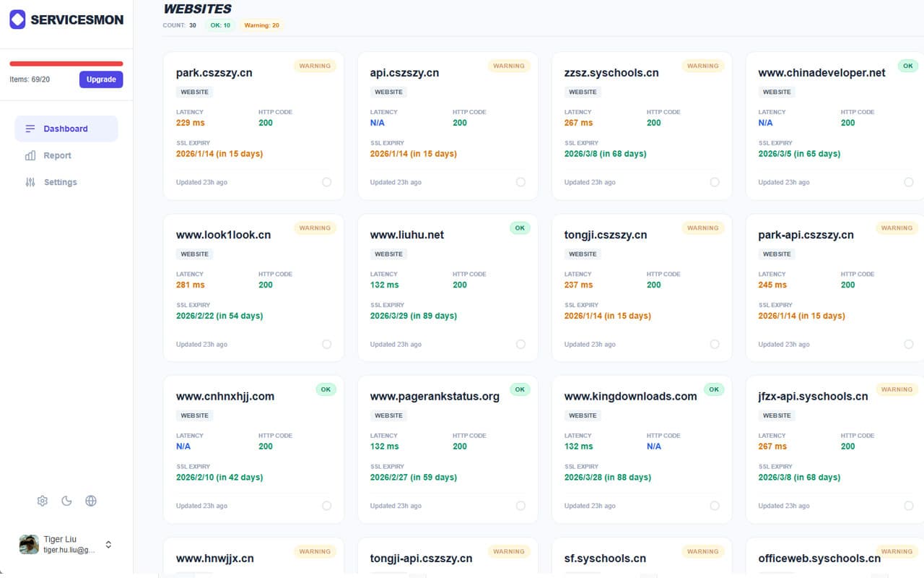
Task: Toggle dark mode moon icon
Action: [x=66, y=501]
